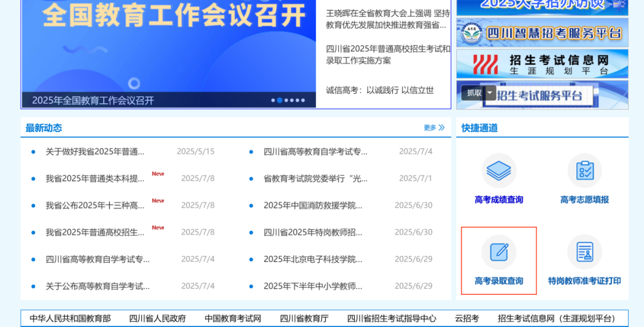Click the 最新动态 section heading

point(44,128)
